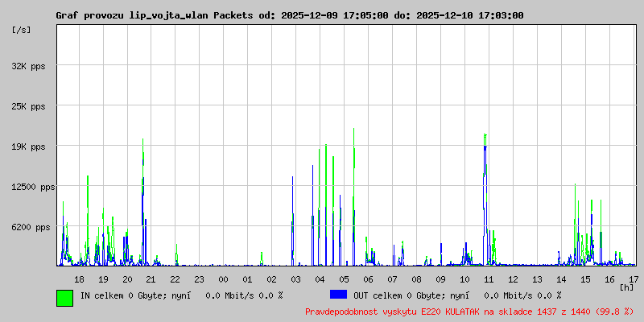Click hour label '23' on time axis
The image size is (644, 322).
coord(199,279)
